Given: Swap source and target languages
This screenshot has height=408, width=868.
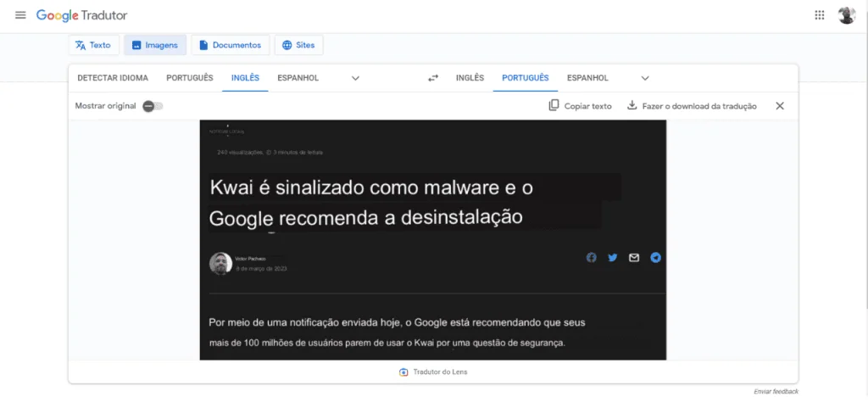Looking at the screenshot, I should (433, 78).
